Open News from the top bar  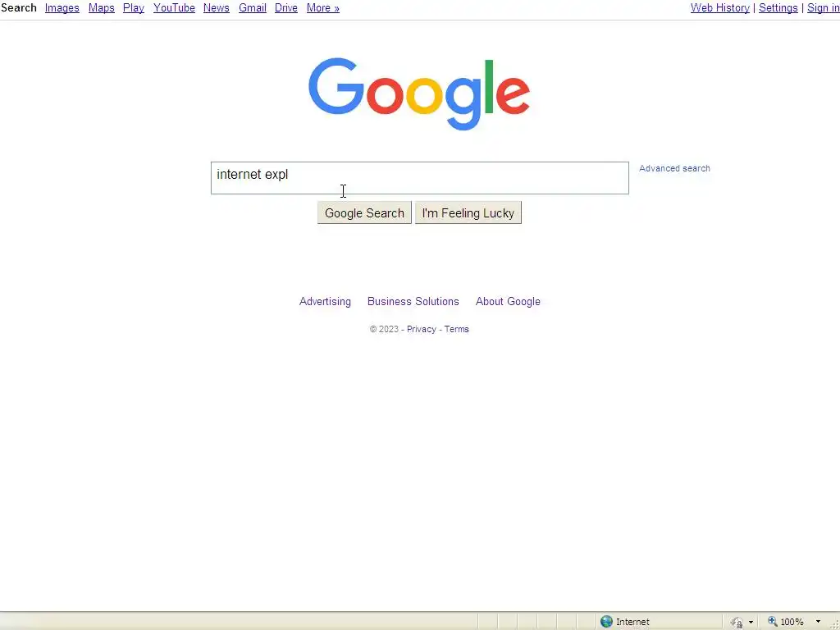point(217,8)
